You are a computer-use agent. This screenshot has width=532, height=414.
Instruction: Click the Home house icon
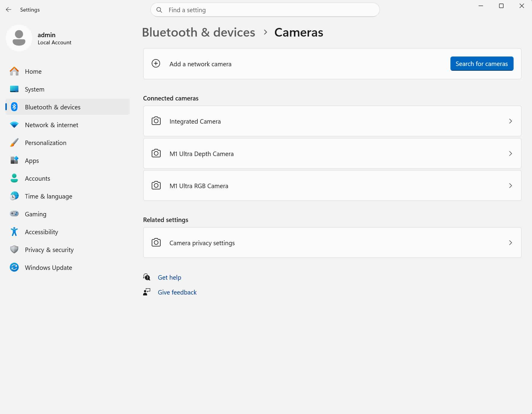(14, 71)
